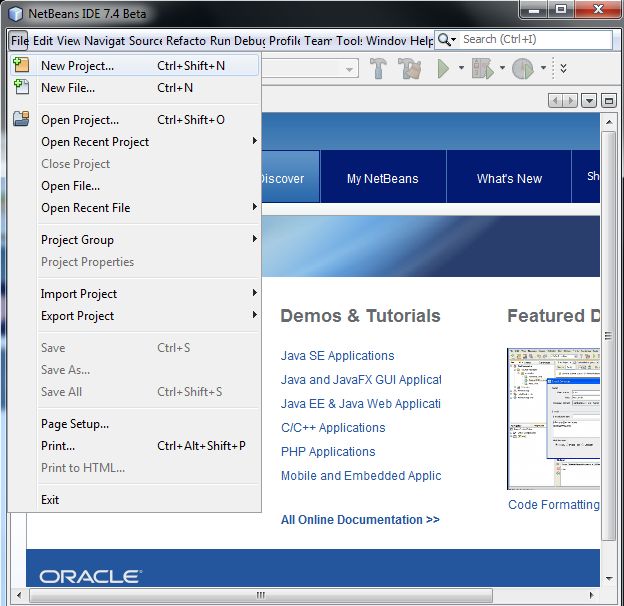This screenshot has width=624, height=606.
Task: Click the Debug Project icon
Action: pyautogui.click(x=483, y=68)
